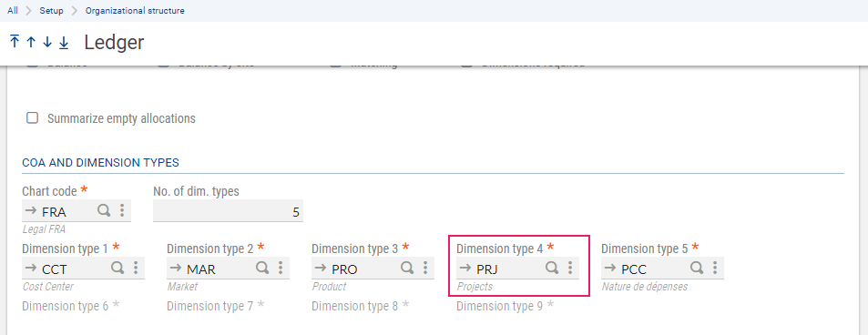868x335 pixels.
Task: Open three-dot menu for Dimension type 3
Action: (x=425, y=268)
